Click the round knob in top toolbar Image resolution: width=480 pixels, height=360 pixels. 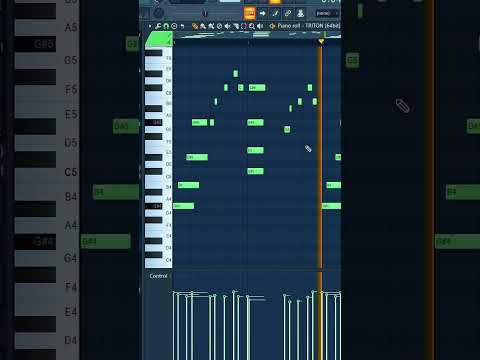point(158,13)
